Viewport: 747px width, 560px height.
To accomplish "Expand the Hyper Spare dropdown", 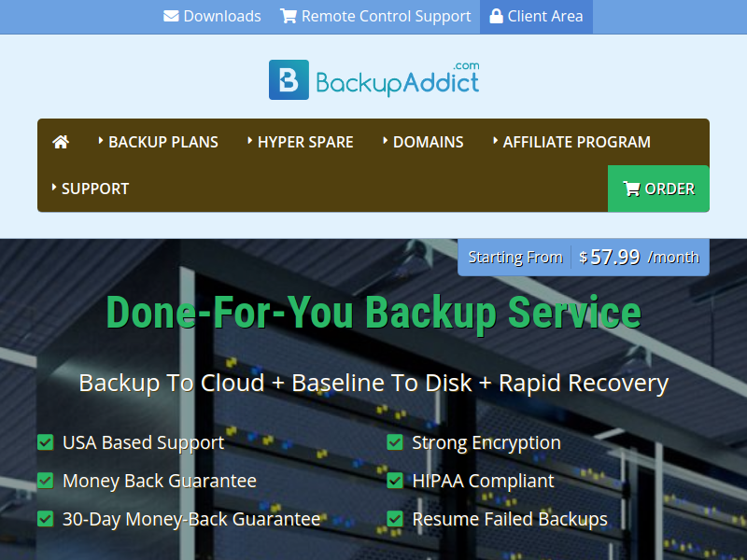I will [x=304, y=142].
